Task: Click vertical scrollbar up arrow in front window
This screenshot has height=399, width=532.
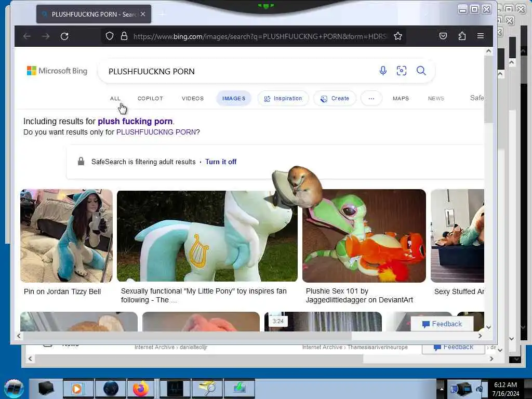Action: coord(488,51)
